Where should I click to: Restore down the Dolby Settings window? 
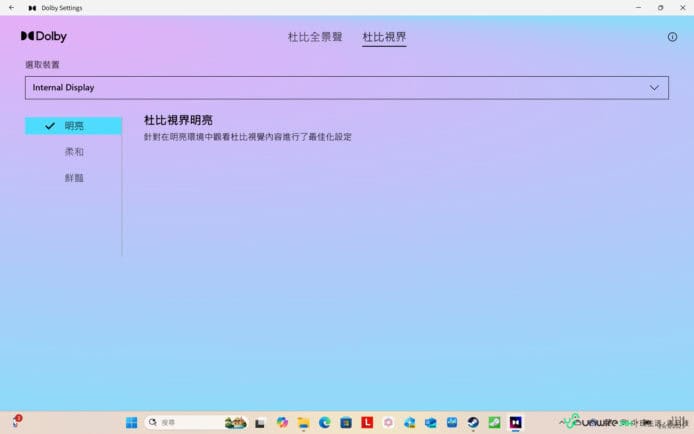pos(660,8)
